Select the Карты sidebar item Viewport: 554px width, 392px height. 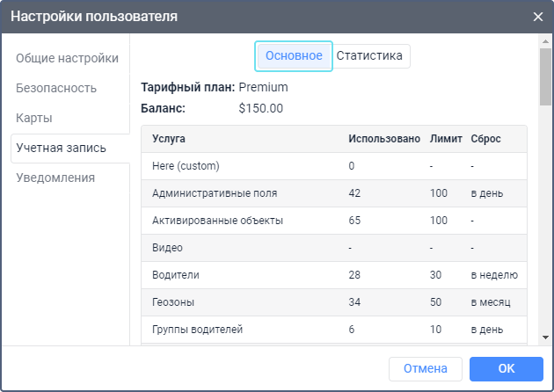34,118
